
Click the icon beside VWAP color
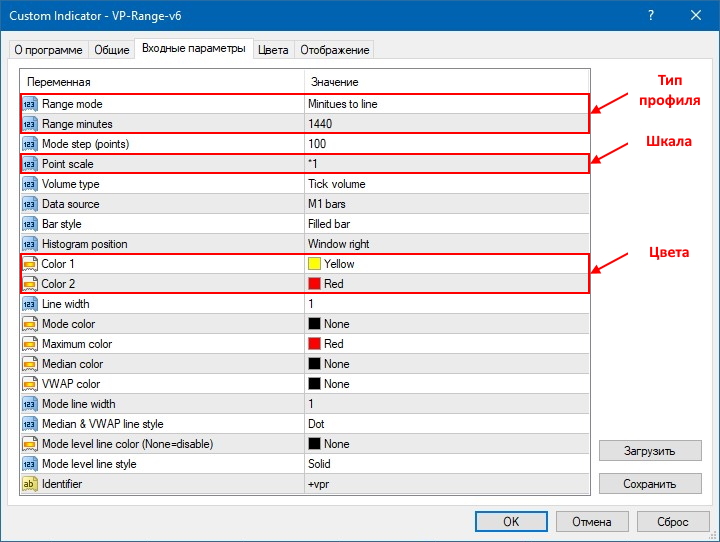30,384
